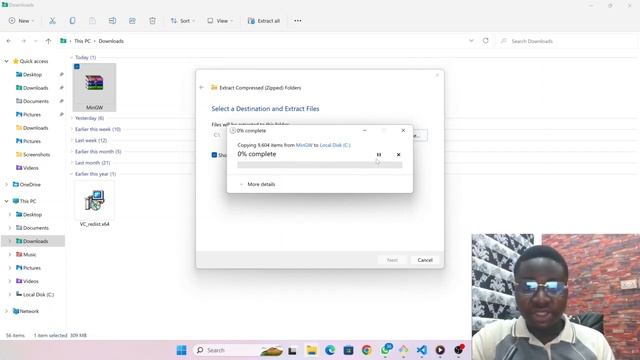Image resolution: width=640 pixels, height=360 pixels.
Task: Go forward with Explorer forward arrow
Action: pyautogui.click(x=23, y=41)
